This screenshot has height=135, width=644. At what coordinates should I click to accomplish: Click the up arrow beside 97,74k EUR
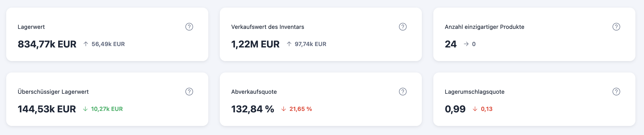pyautogui.click(x=289, y=44)
